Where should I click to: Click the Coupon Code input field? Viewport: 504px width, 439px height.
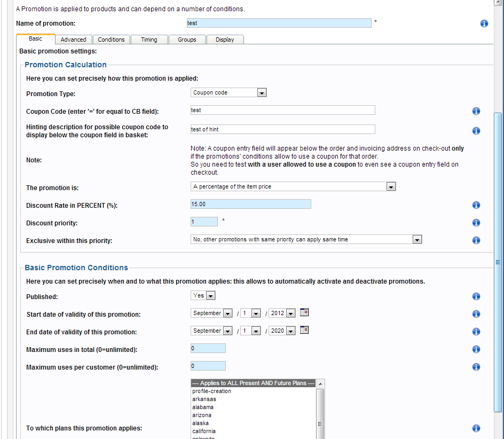tap(283, 110)
